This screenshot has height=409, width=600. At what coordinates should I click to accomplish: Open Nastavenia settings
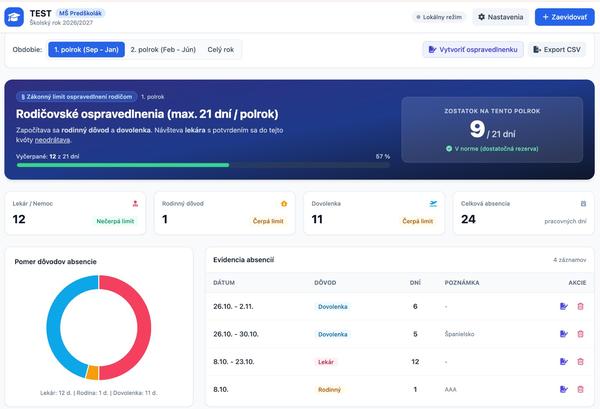pyautogui.click(x=501, y=17)
